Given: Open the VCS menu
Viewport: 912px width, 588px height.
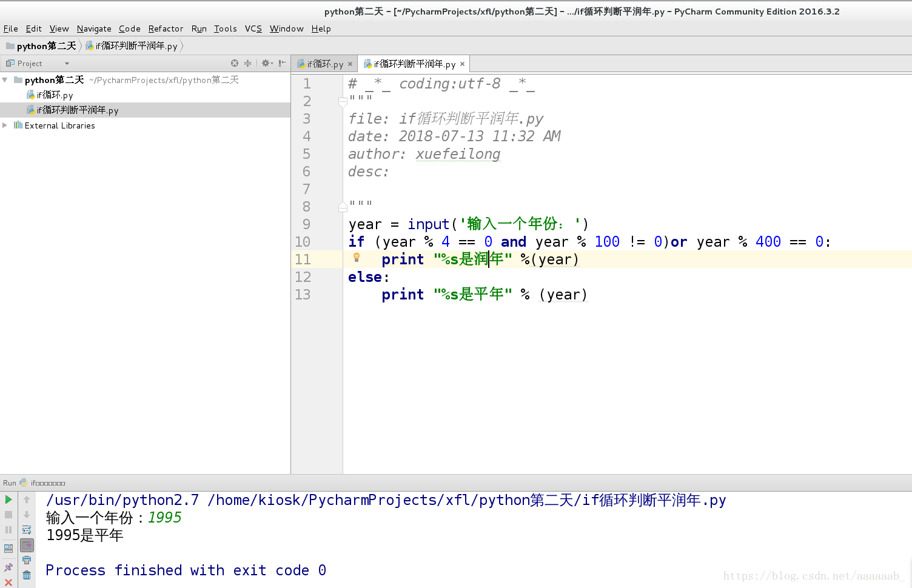Looking at the screenshot, I should tap(253, 28).
